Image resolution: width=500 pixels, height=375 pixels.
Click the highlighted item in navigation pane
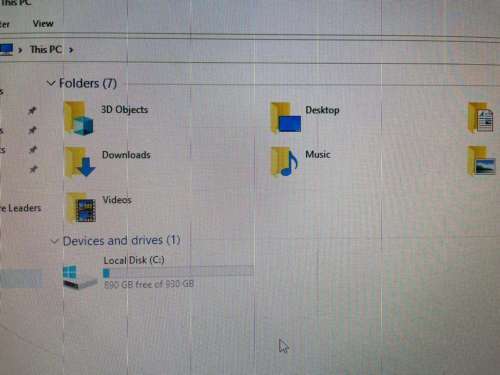(x=21, y=279)
